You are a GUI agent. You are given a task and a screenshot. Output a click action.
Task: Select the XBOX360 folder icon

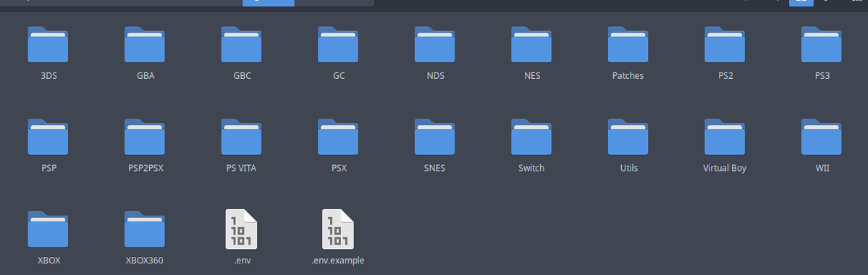tap(145, 229)
